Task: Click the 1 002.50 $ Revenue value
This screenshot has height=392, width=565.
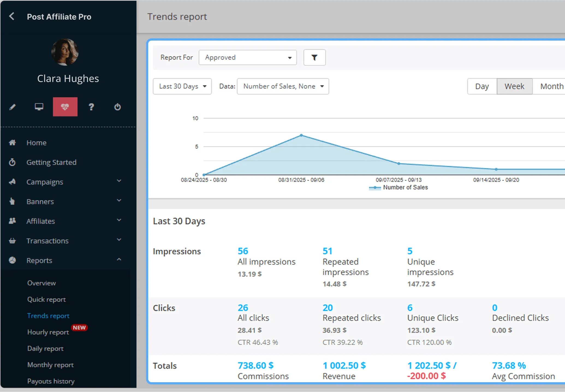Action: (x=344, y=365)
